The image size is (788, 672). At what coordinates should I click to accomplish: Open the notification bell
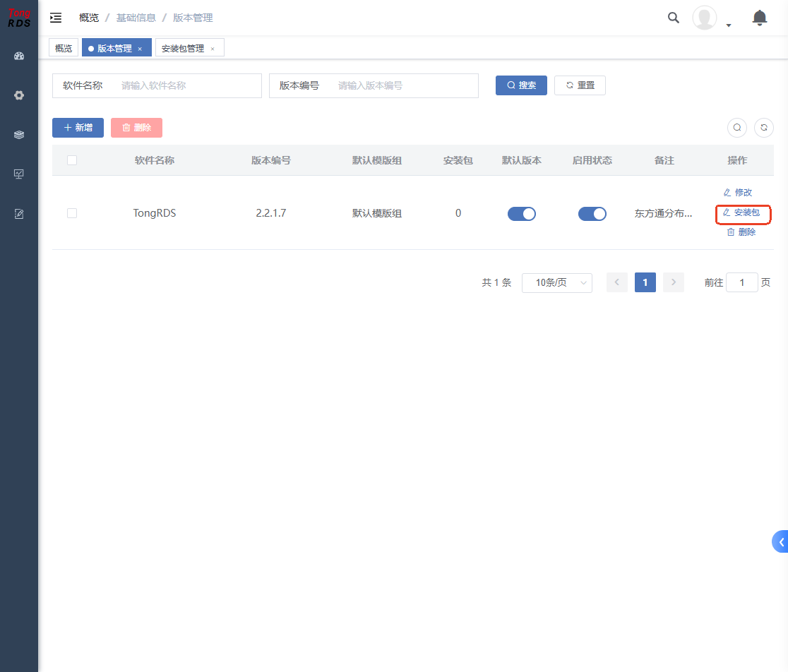[x=759, y=18]
